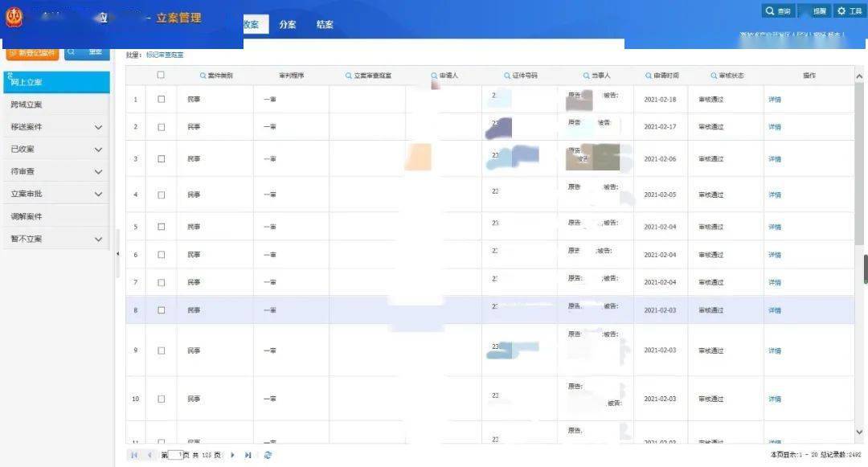Select 网上立案 in the sidebar
Image resolution: width=868 pixels, height=467 pixels.
click(x=56, y=82)
